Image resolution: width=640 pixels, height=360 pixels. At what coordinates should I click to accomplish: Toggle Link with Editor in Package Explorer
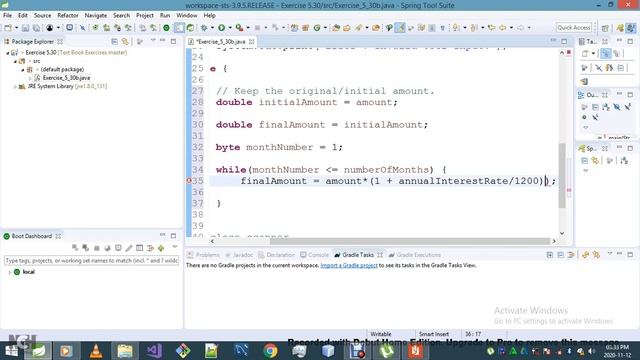click(x=125, y=42)
